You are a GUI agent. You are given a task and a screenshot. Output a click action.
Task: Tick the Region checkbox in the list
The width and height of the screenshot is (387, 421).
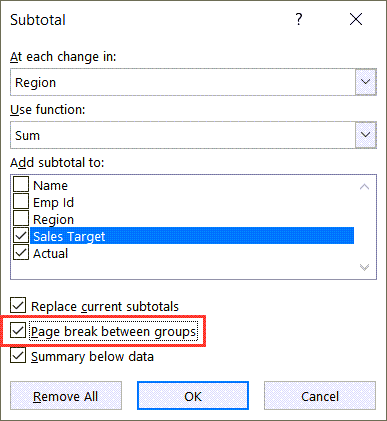[21, 218]
